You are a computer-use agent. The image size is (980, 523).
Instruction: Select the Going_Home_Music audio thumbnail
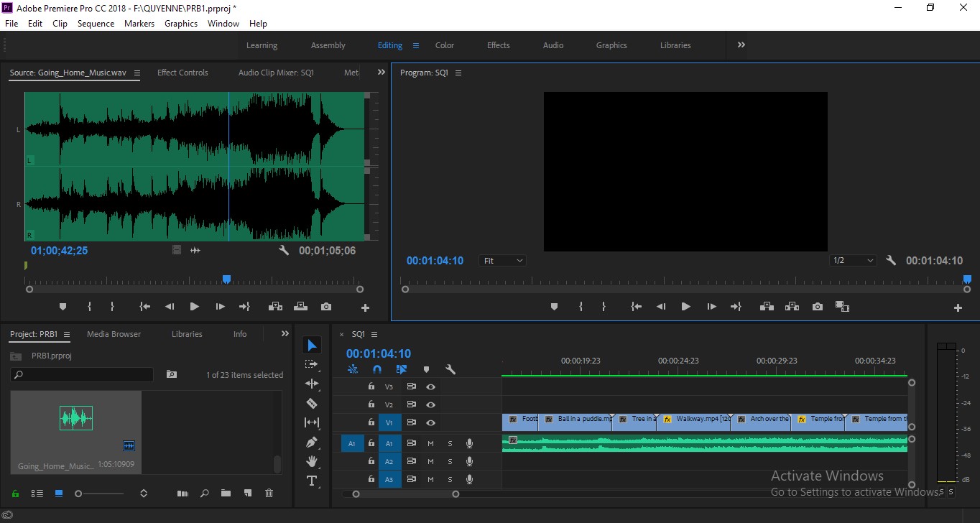(x=76, y=418)
